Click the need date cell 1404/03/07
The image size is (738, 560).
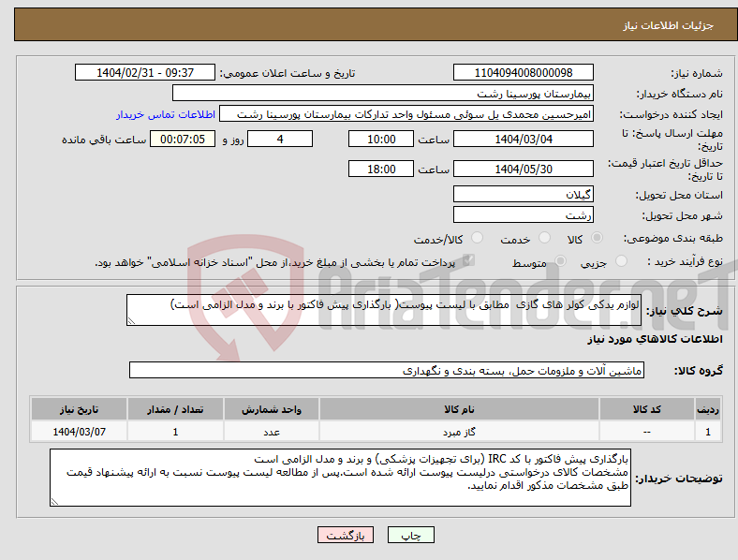79,432
